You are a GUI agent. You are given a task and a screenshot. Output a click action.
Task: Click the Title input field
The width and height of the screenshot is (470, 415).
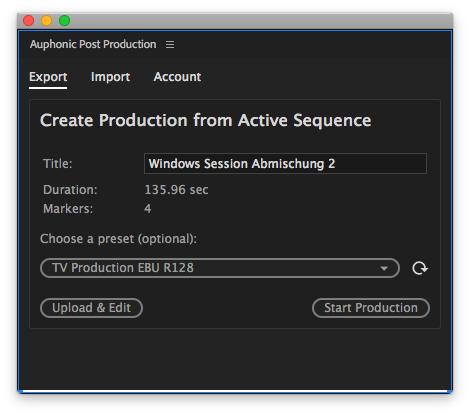coord(285,164)
